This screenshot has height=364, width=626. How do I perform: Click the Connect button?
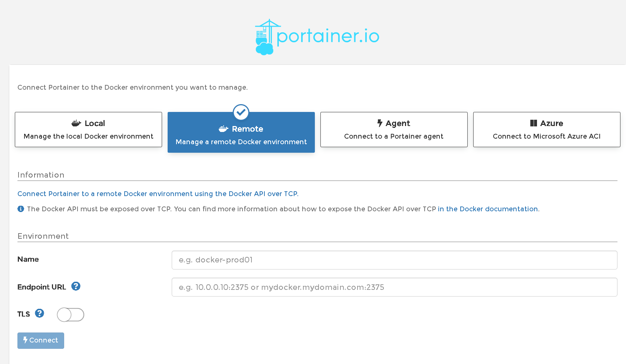[x=41, y=340]
